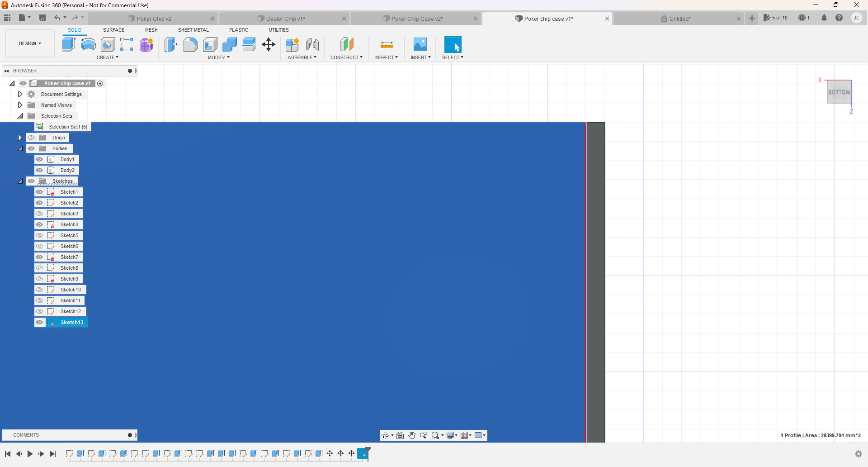This screenshot has width=868, height=467.
Task: Open the INSPECT menu
Action: click(x=387, y=57)
